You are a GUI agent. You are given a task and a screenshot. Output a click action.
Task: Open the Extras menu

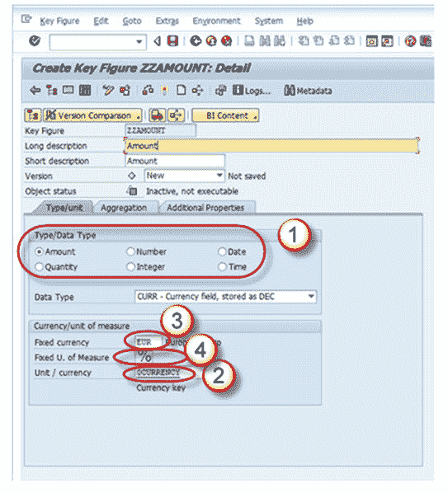tap(167, 21)
